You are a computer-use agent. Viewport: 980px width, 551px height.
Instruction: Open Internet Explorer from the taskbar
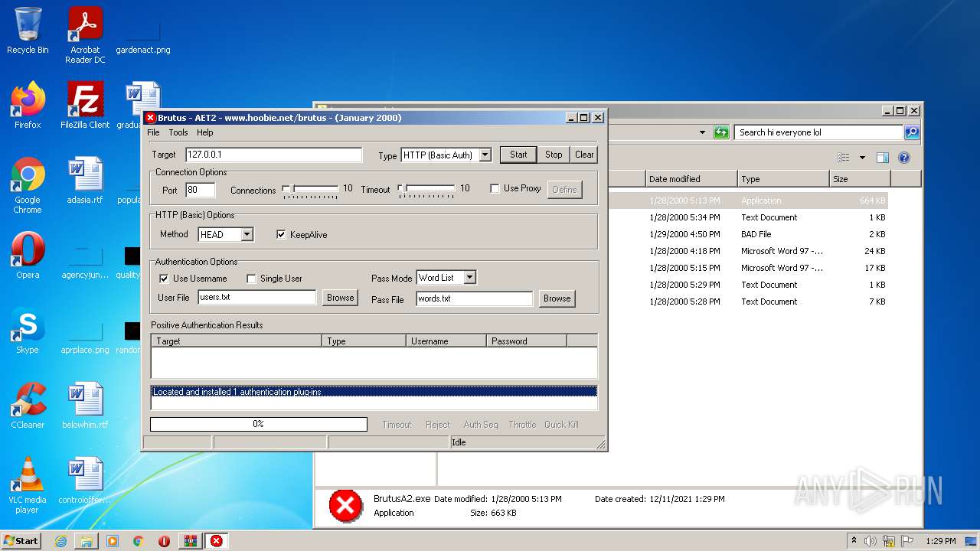point(60,541)
